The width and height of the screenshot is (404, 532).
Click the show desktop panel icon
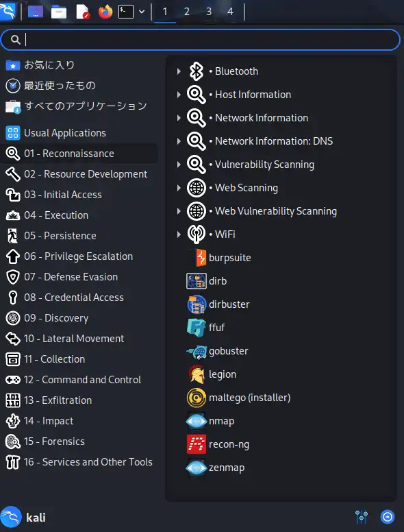36,12
